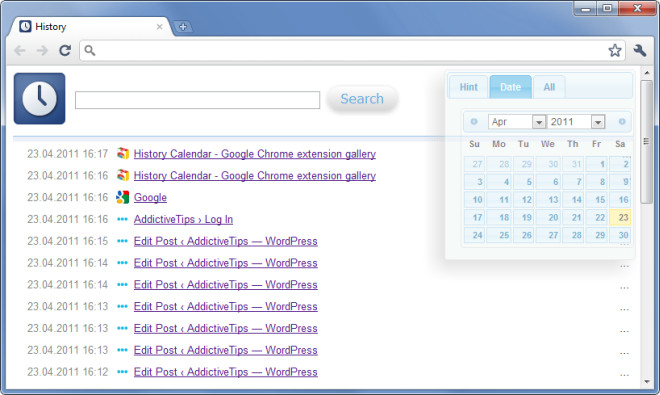Go to previous month in calendar

coord(474,122)
